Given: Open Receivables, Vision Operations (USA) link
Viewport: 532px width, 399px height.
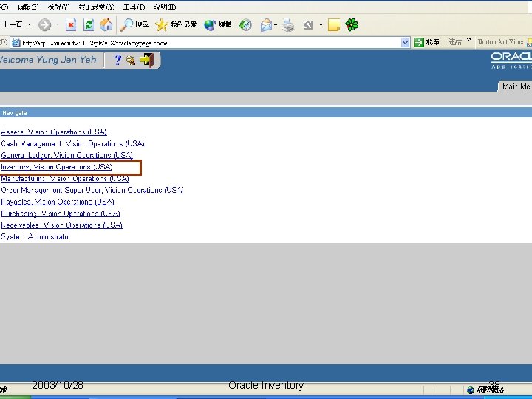Looking at the screenshot, I should coord(61,225).
